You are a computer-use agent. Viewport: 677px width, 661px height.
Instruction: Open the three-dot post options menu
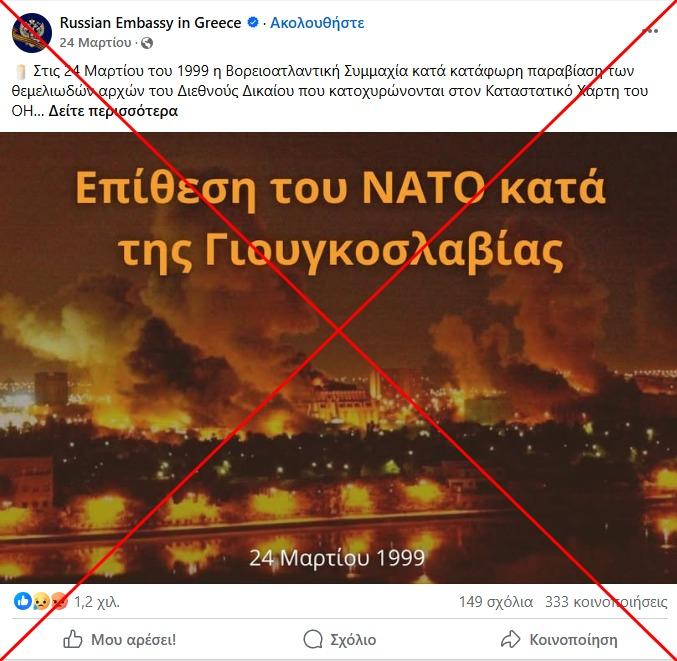click(x=650, y=30)
